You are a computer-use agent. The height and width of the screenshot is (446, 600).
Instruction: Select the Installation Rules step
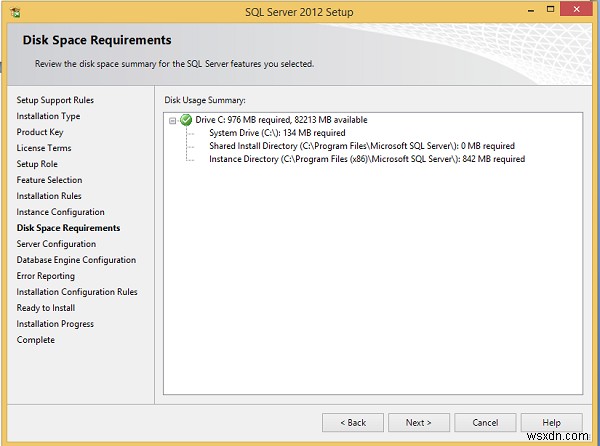pos(49,196)
